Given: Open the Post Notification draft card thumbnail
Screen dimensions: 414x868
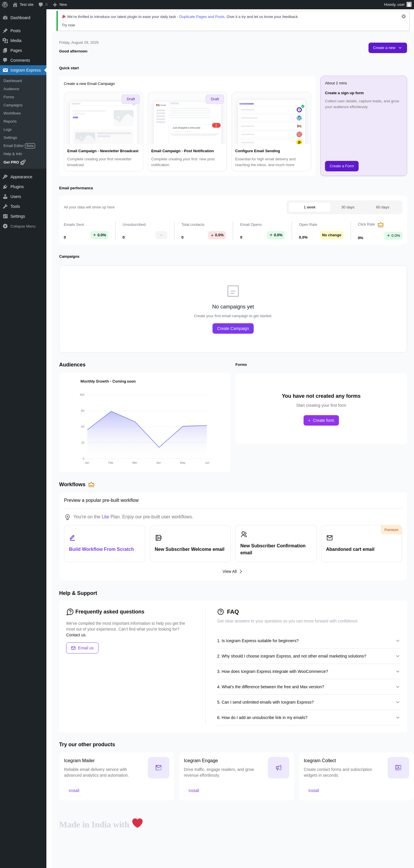Looking at the screenshot, I should click(187, 118).
